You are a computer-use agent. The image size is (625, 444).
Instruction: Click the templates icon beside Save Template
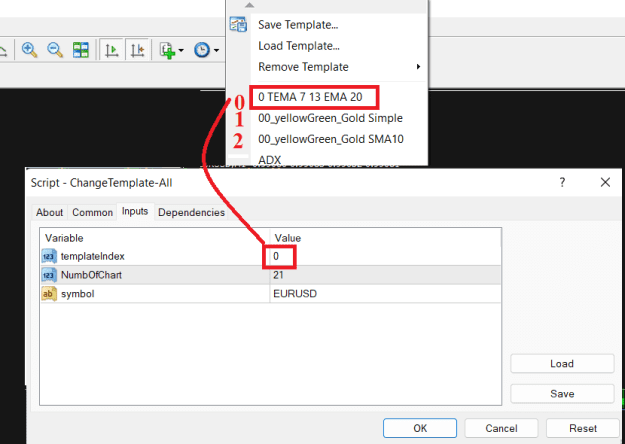click(x=238, y=24)
